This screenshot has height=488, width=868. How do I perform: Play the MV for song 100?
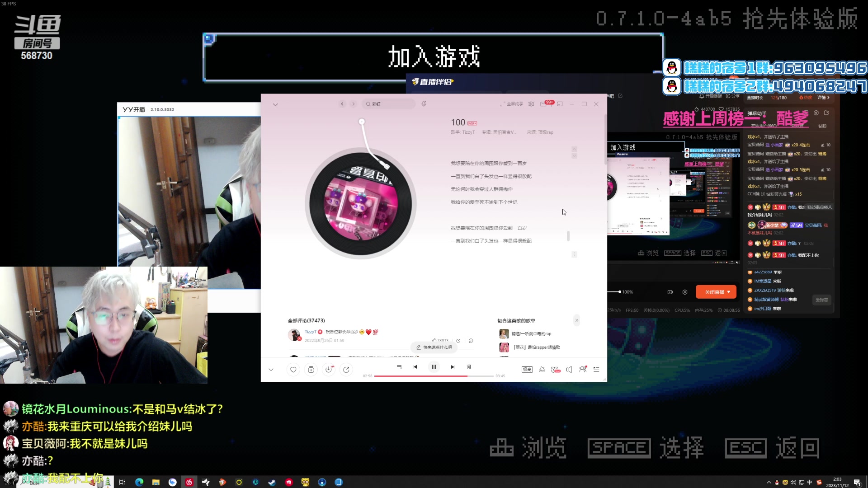(x=472, y=123)
